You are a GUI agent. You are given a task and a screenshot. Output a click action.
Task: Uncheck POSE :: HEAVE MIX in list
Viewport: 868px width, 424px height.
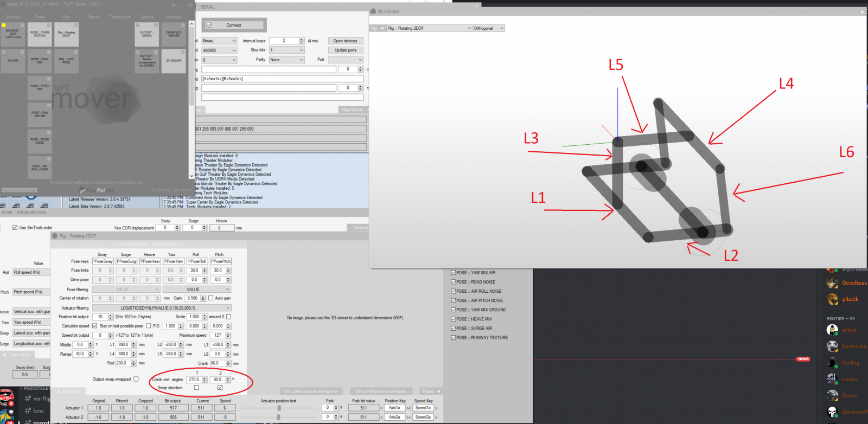[454, 319]
